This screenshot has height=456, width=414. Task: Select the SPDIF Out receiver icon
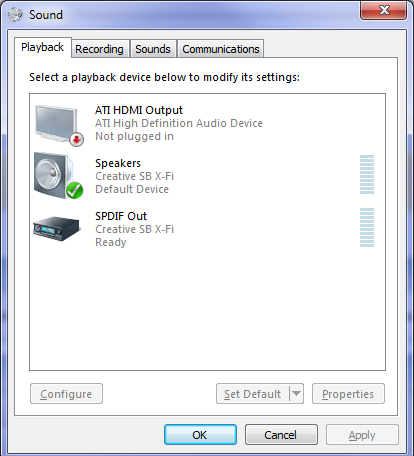(57, 228)
